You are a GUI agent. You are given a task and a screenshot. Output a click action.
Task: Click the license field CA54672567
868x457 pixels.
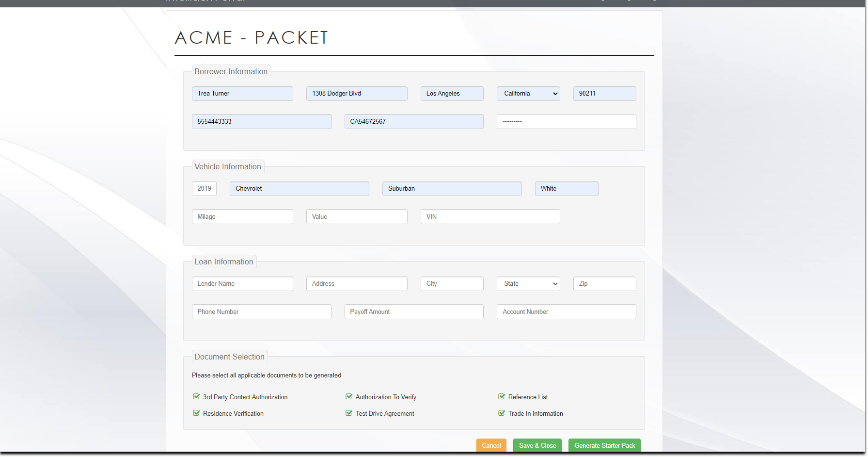coord(414,122)
